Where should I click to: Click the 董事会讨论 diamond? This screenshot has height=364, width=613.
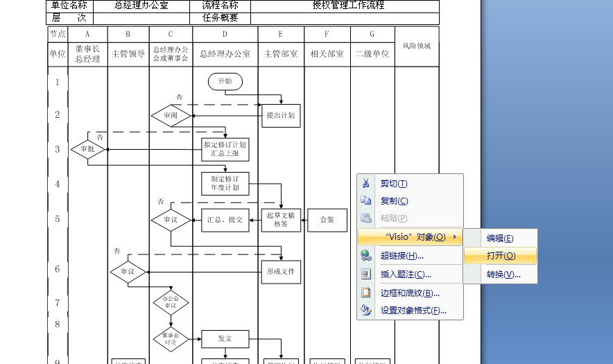pyautogui.click(x=171, y=339)
